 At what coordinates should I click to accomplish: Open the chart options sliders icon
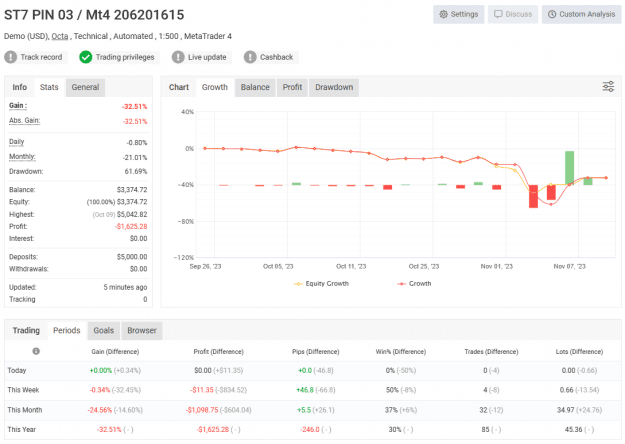(608, 86)
